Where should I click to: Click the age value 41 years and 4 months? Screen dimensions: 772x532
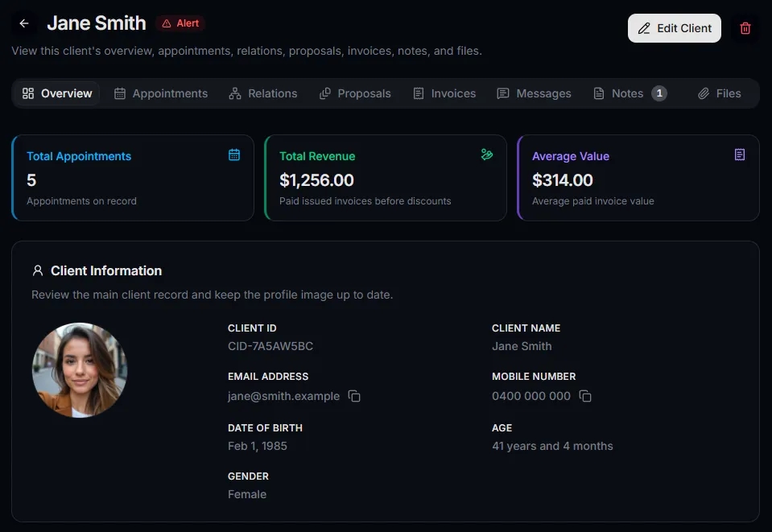(552, 446)
